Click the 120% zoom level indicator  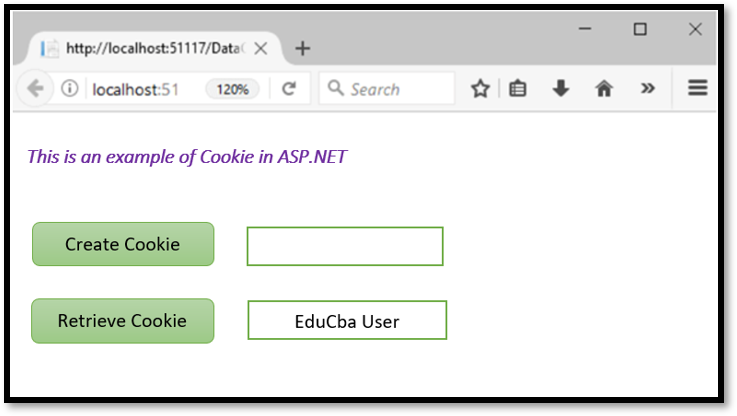tap(233, 89)
